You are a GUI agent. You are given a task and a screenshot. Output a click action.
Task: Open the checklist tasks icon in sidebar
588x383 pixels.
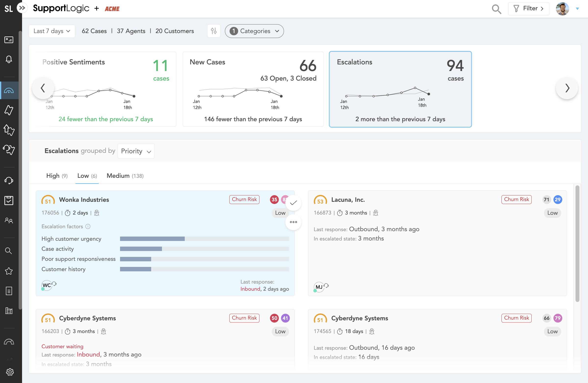click(9, 200)
